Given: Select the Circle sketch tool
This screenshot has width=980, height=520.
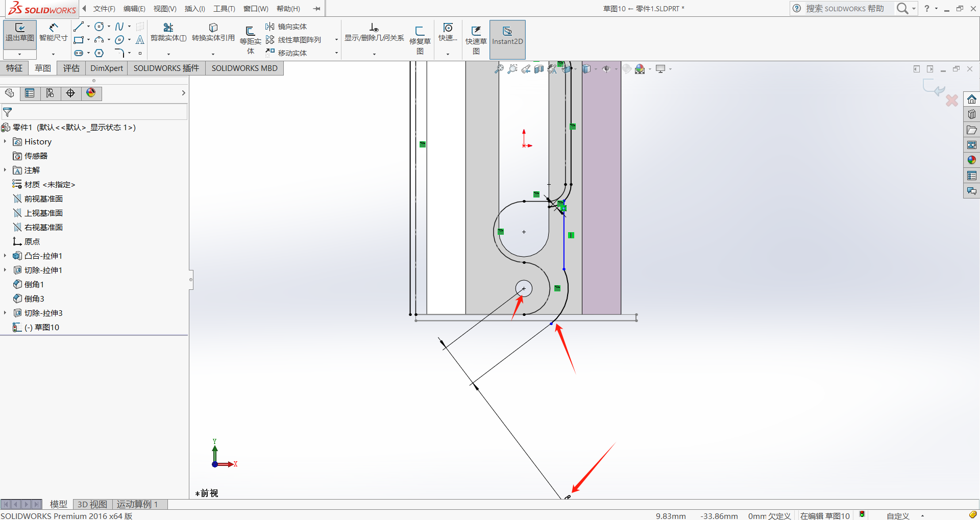Looking at the screenshot, I should tap(99, 27).
